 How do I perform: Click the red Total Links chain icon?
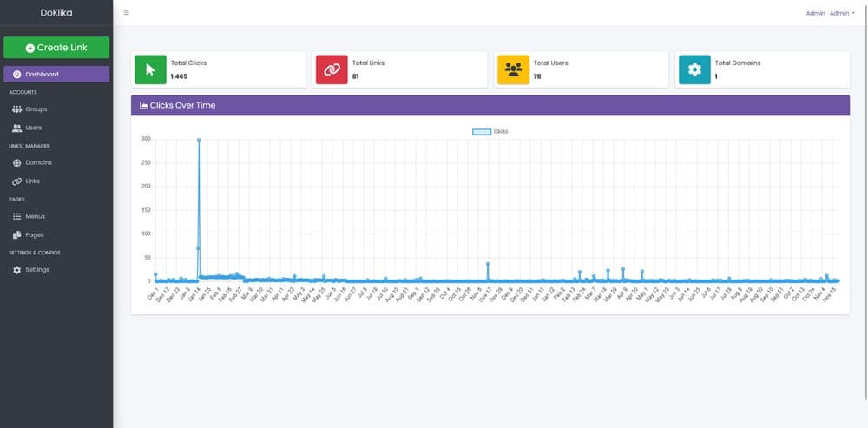coord(331,69)
